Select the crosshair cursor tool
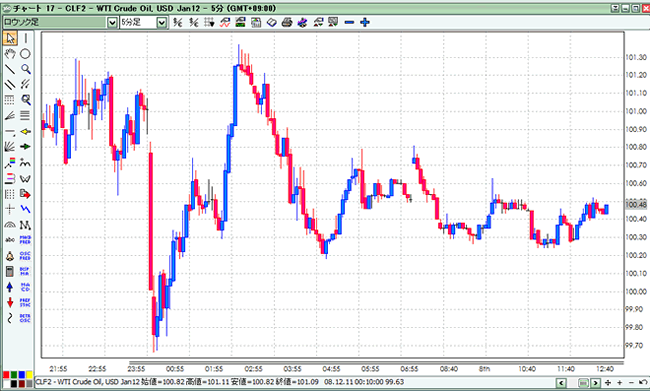The width and height of the screenshot is (650, 391). [x=10, y=209]
